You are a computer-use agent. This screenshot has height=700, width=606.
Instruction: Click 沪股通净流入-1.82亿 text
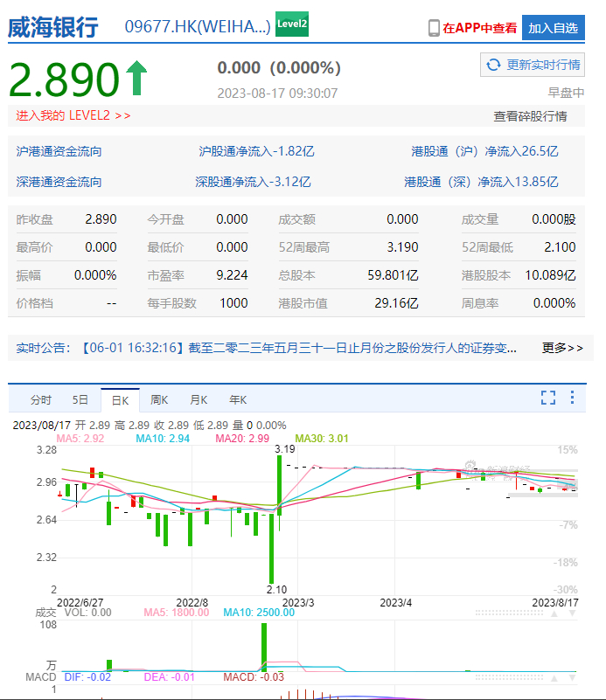pyautogui.click(x=256, y=151)
